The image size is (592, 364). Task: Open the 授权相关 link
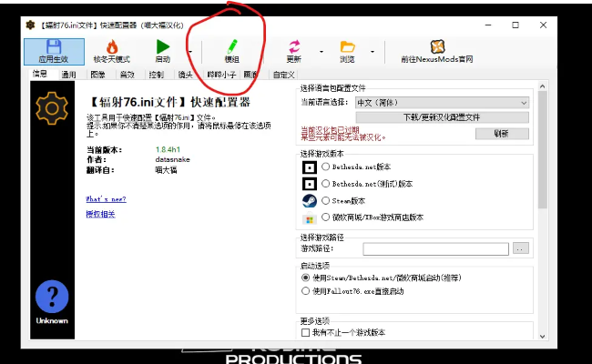100,214
